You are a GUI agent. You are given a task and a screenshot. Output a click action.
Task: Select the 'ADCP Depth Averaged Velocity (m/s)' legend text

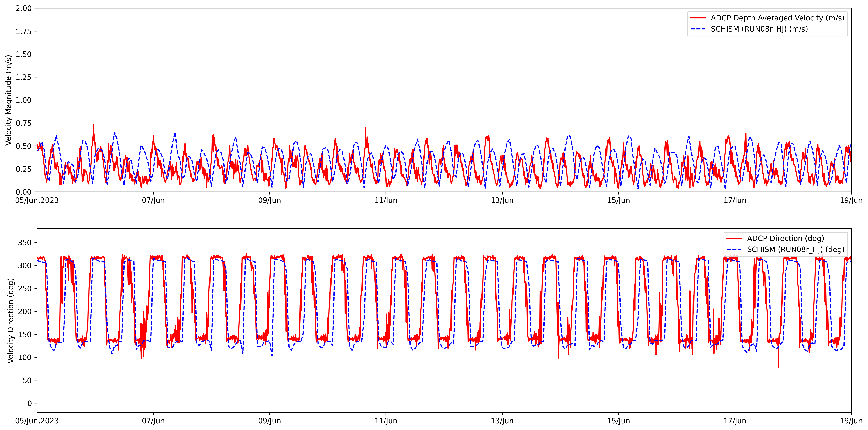coord(777,18)
